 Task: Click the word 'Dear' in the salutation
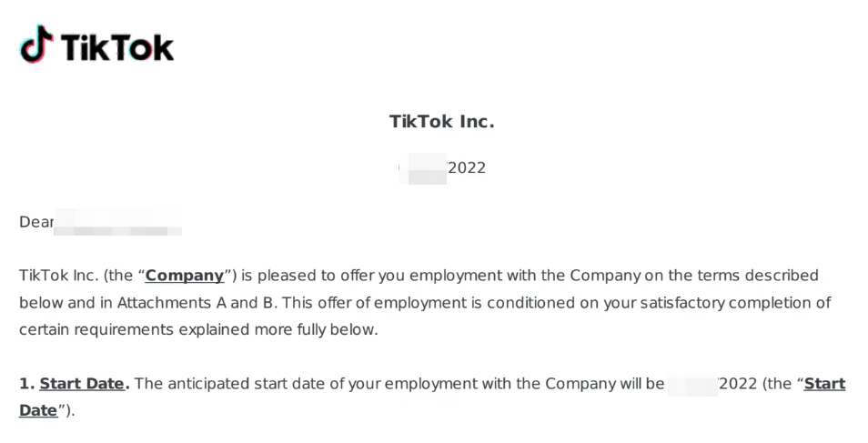(x=36, y=222)
